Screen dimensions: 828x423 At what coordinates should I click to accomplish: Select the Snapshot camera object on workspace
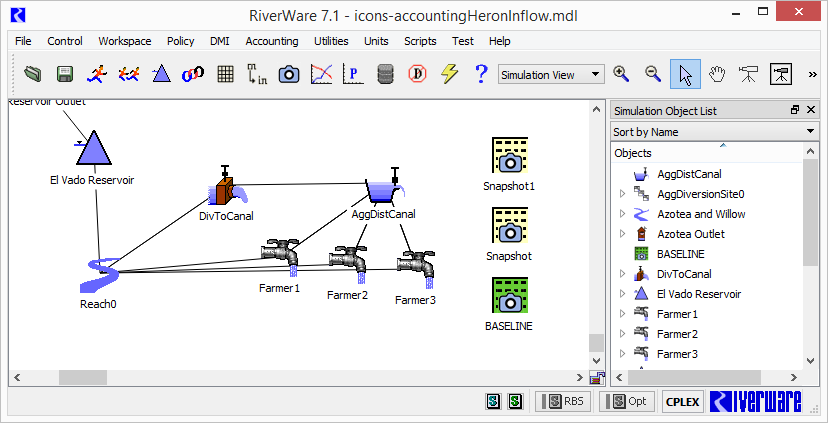click(510, 225)
